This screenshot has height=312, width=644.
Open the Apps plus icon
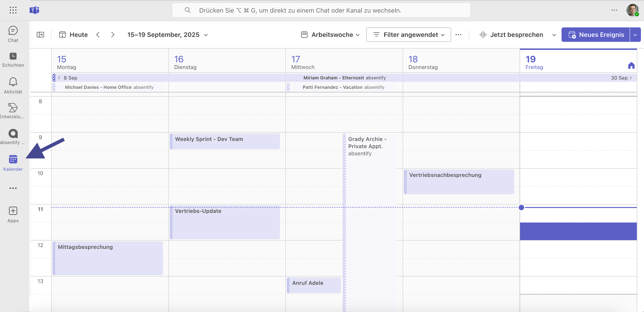click(x=13, y=211)
